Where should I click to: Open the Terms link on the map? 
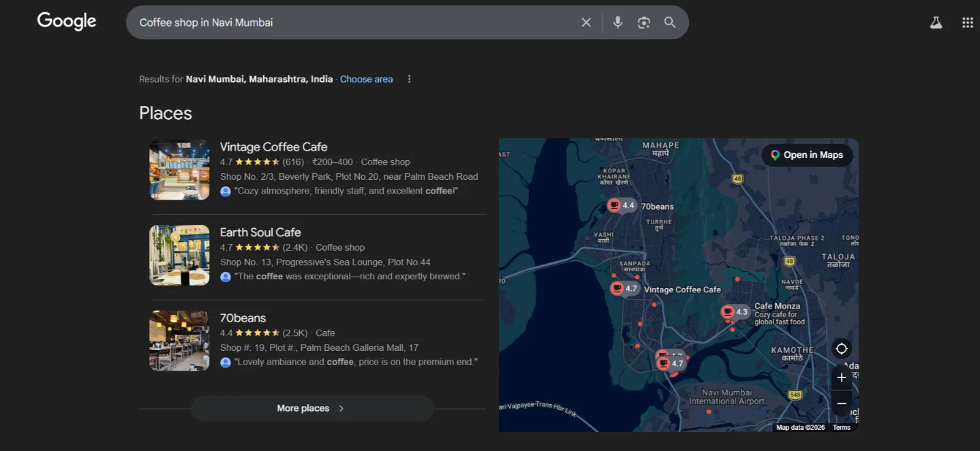(x=841, y=426)
